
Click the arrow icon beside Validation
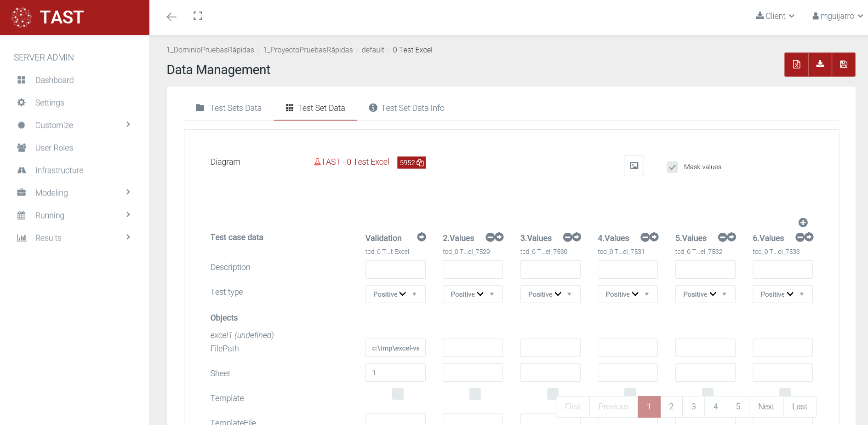421,237
